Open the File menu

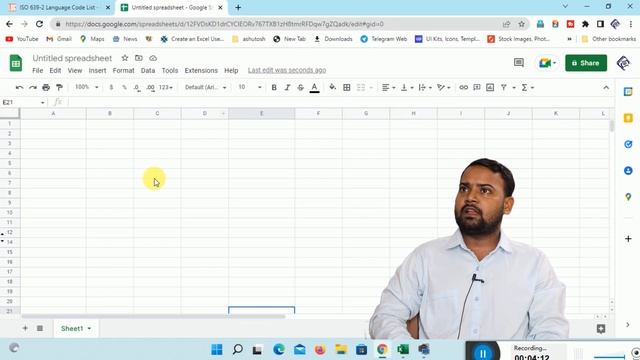point(38,71)
